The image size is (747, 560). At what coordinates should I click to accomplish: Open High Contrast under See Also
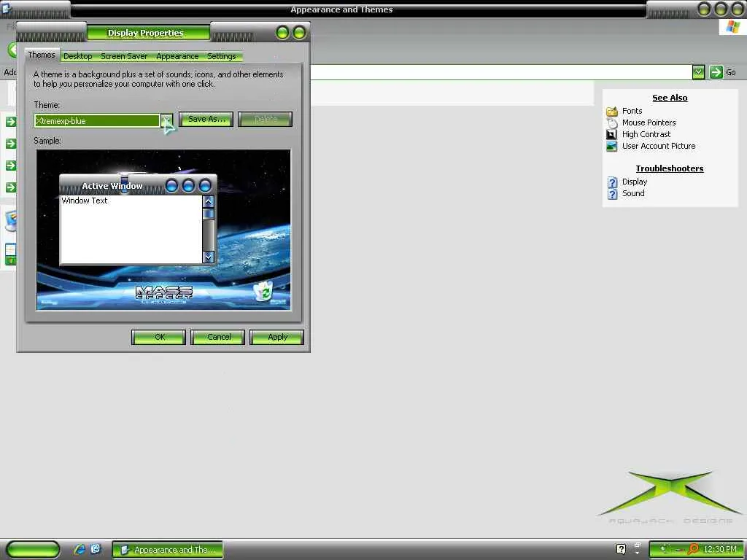tap(646, 134)
